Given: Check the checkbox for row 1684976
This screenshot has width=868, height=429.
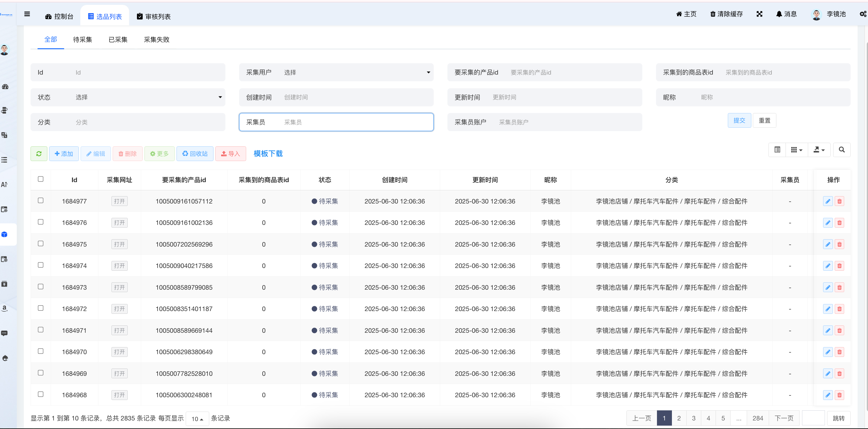Looking at the screenshot, I should tap(40, 222).
